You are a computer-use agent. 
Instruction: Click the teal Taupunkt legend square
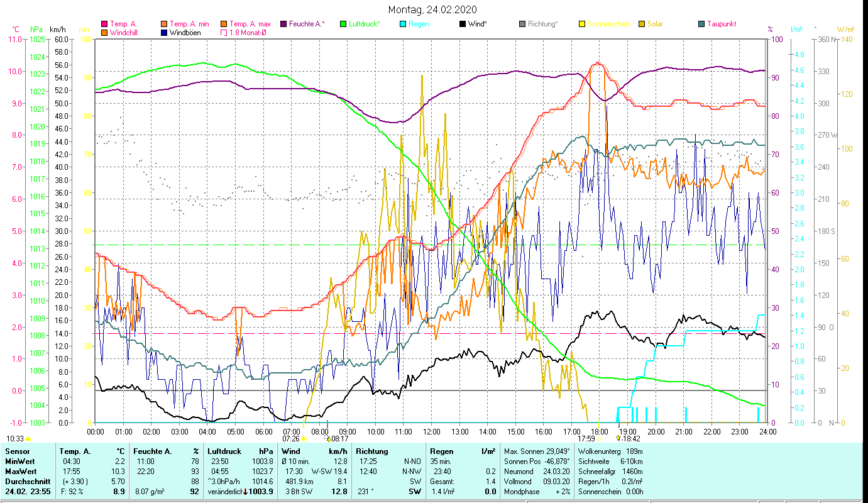(x=701, y=24)
